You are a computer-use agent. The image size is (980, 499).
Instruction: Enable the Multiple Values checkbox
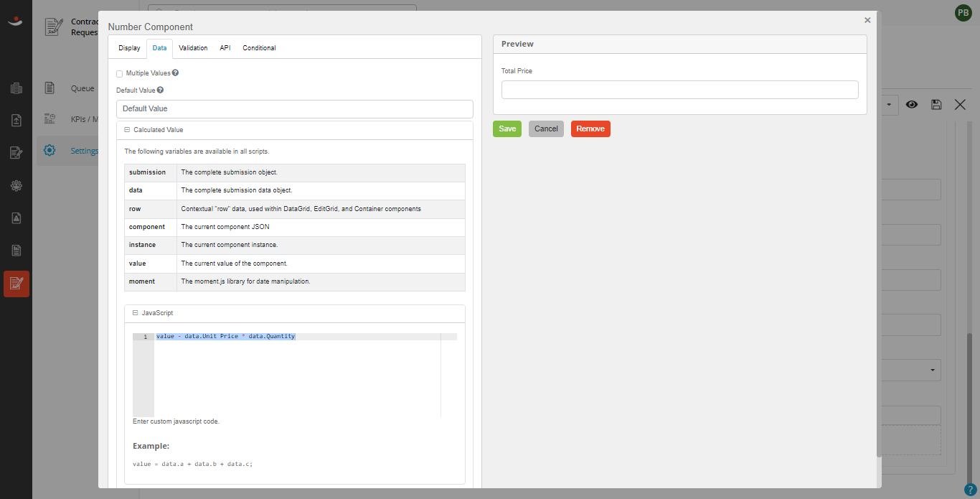click(119, 74)
